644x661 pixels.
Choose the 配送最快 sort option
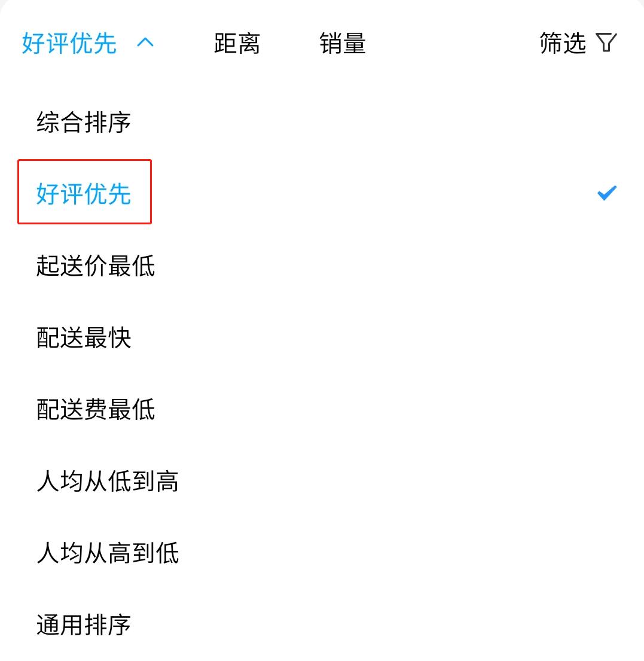pos(84,338)
